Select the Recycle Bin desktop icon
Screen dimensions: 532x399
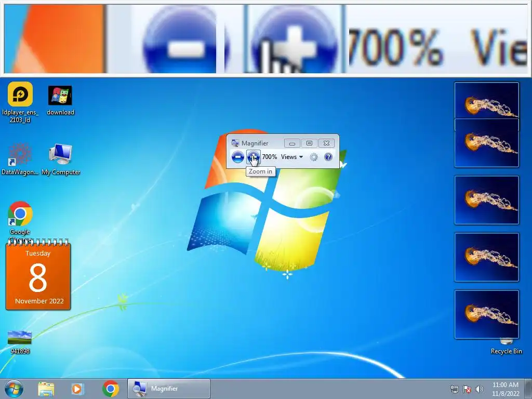tap(506, 347)
